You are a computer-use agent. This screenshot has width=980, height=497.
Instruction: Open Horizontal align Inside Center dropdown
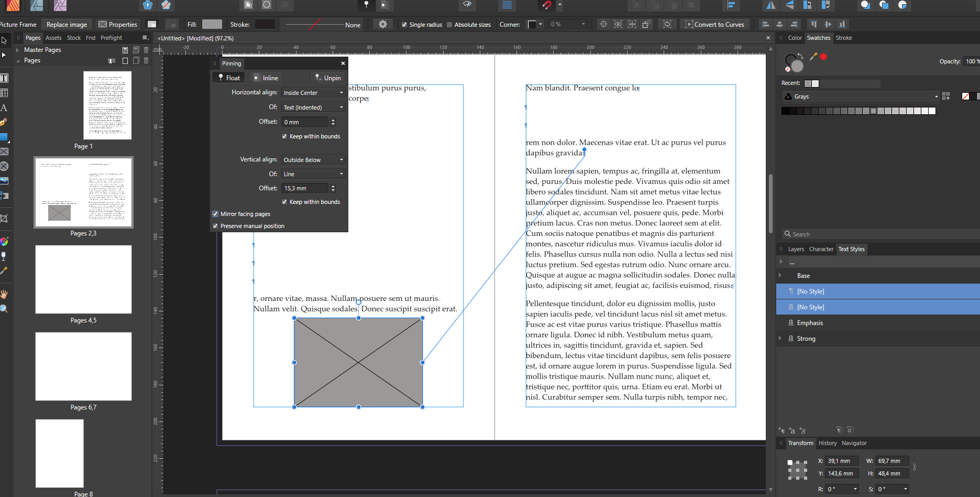point(313,93)
